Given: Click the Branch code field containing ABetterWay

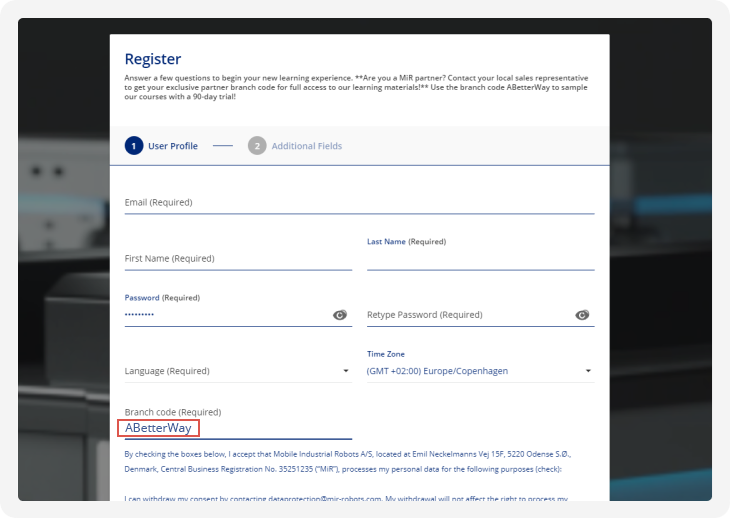Looking at the screenshot, I should [238, 428].
